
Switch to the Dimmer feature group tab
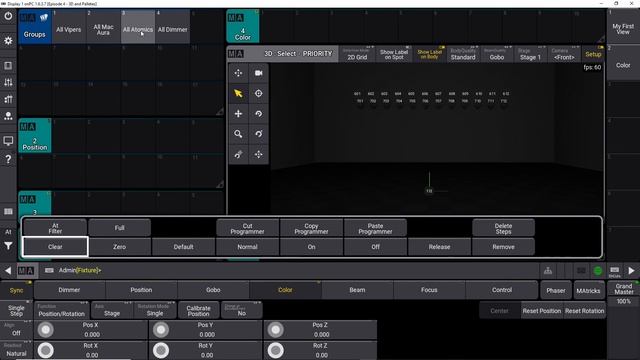(x=69, y=290)
